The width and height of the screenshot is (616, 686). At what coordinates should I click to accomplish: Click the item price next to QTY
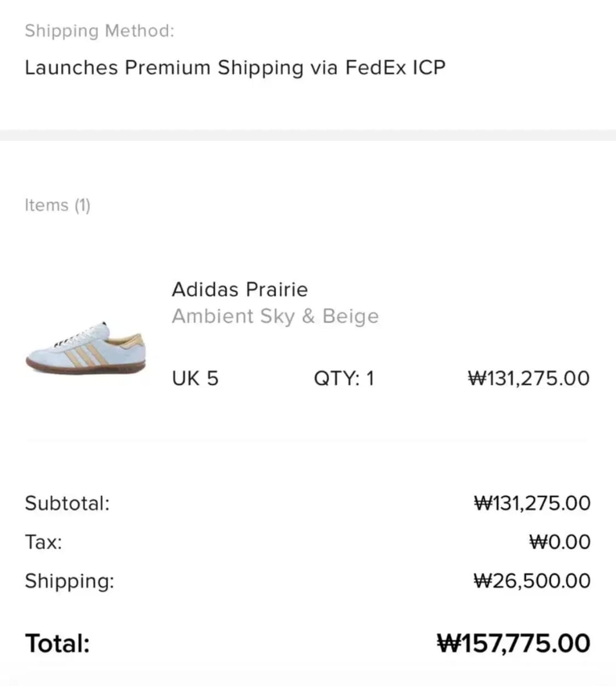pyautogui.click(x=528, y=378)
